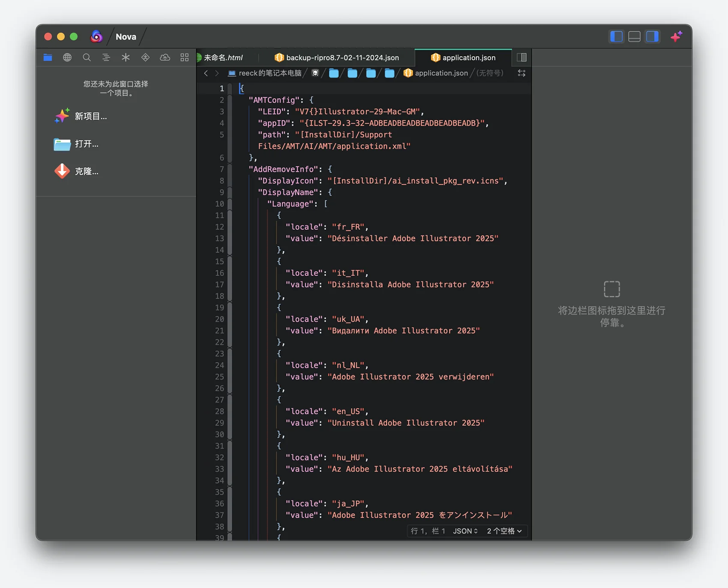Click the skull disk icon in path bar
728x588 pixels.
point(315,73)
